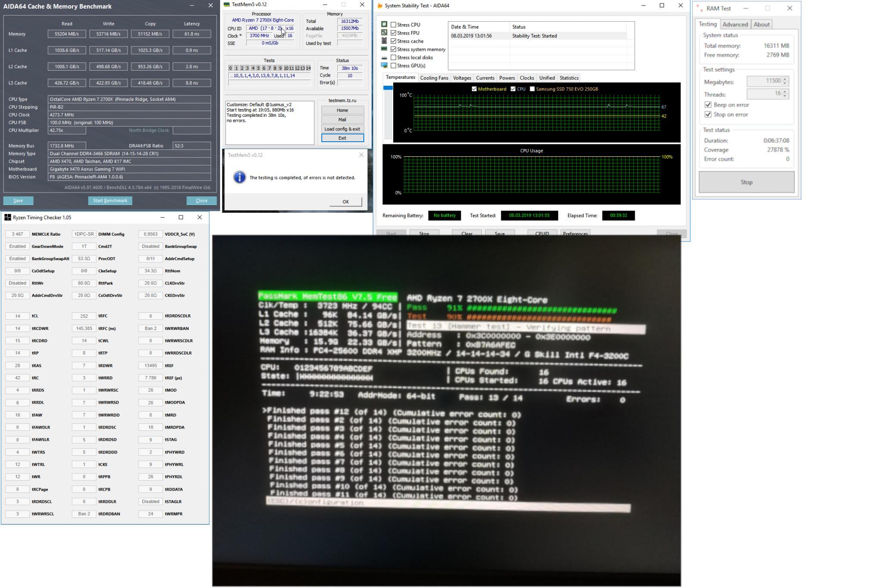Click Clear button in Stability Test

coord(467,233)
